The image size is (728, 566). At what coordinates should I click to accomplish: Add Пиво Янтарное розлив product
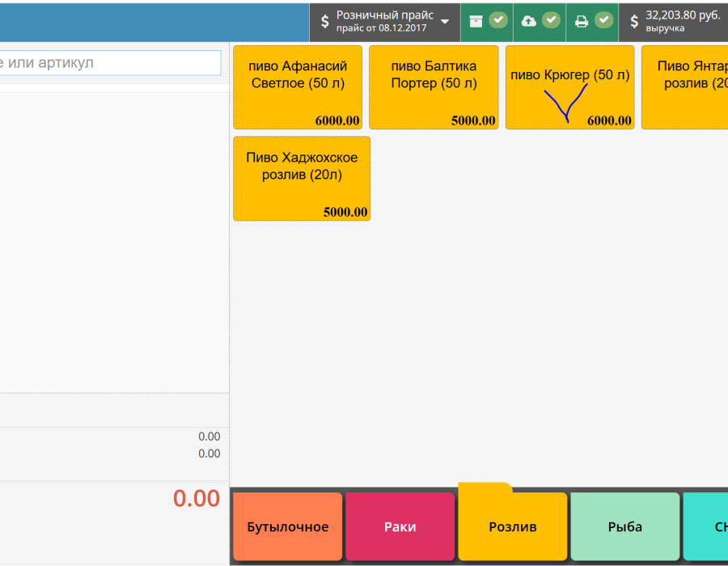click(685, 87)
